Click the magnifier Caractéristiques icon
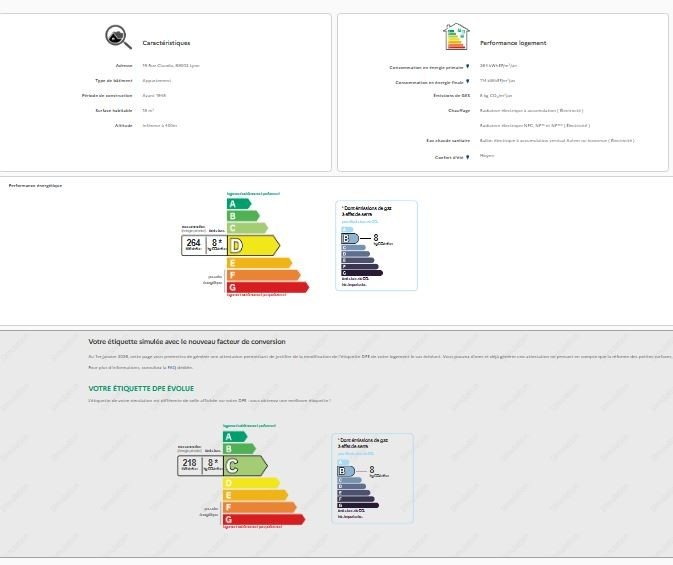This screenshot has width=673, height=565. [118, 37]
